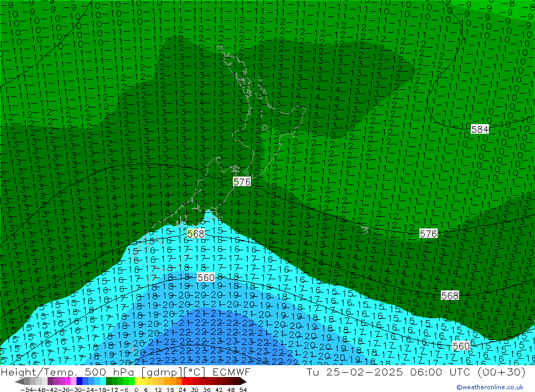Click the dark right arrow of the color scale
This screenshot has height=392, width=535.
click(242, 381)
